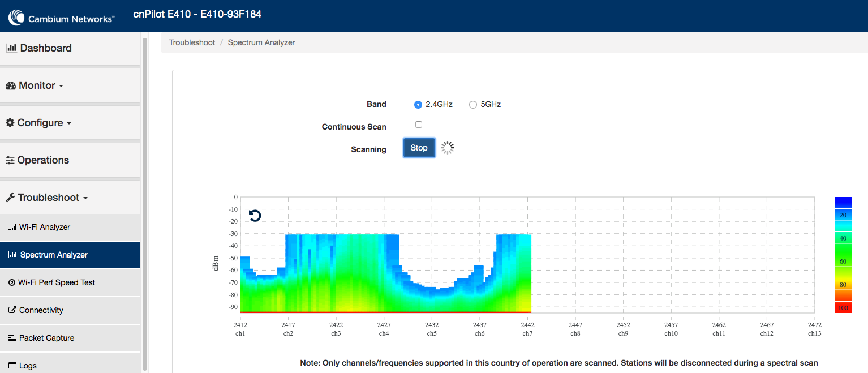Click the chart reset zoom arrow icon

point(255,216)
